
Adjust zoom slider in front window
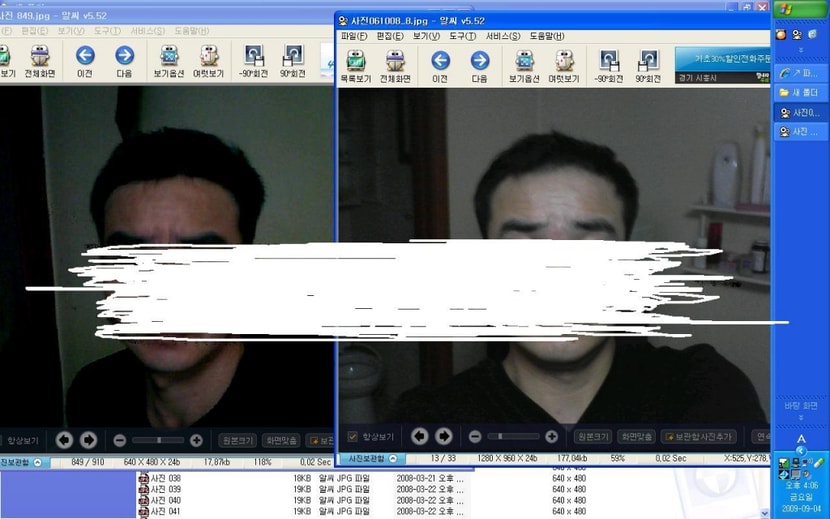[x=513, y=436]
